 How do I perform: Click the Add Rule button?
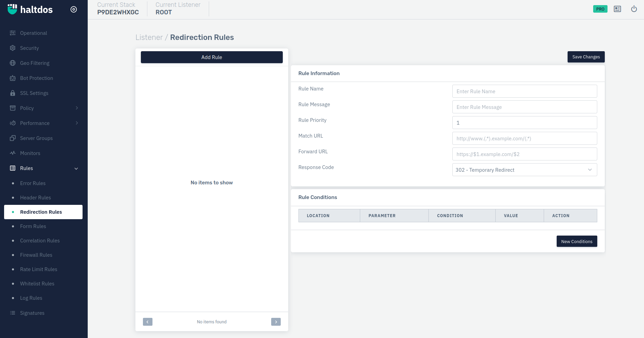[212, 57]
